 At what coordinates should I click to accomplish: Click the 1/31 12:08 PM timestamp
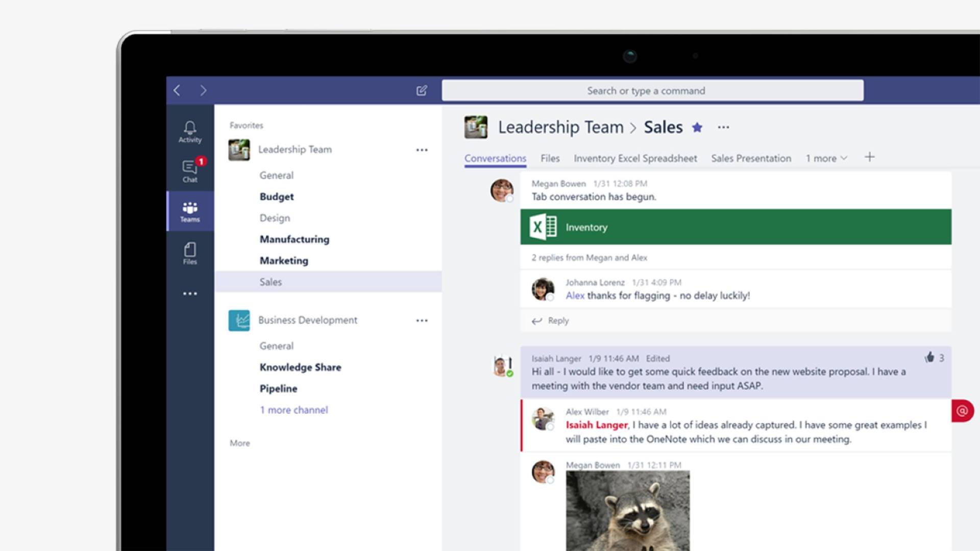point(620,184)
